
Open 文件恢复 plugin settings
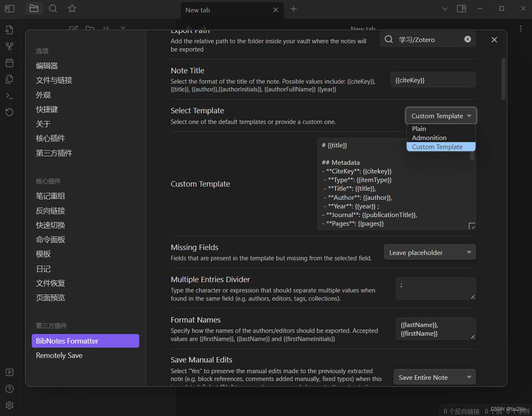[50, 283]
